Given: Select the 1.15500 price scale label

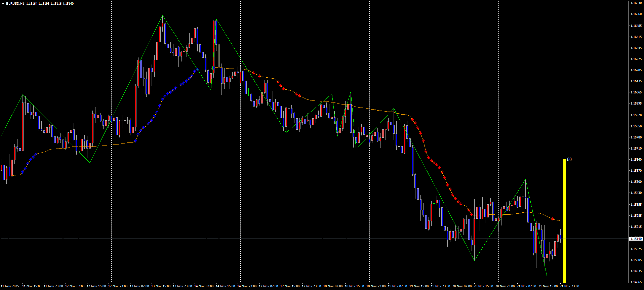Looking at the screenshot, I should click(x=635, y=182).
